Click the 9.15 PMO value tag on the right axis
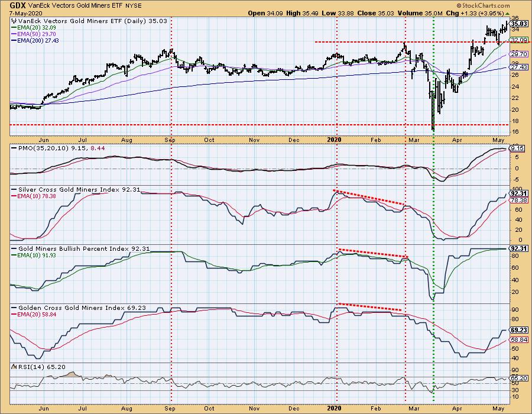The width and height of the screenshot is (532, 414). point(517,148)
